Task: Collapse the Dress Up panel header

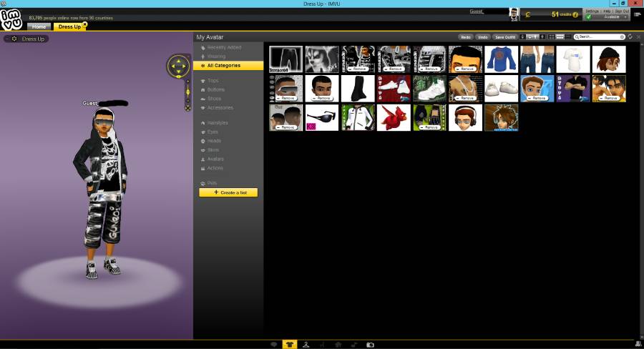Action: tap(7, 39)
